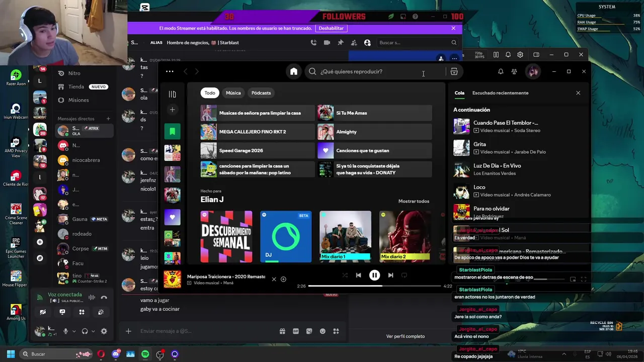The image size is (644, 362).
Task: Open Discord user settings gear
Action: point(104,331)
